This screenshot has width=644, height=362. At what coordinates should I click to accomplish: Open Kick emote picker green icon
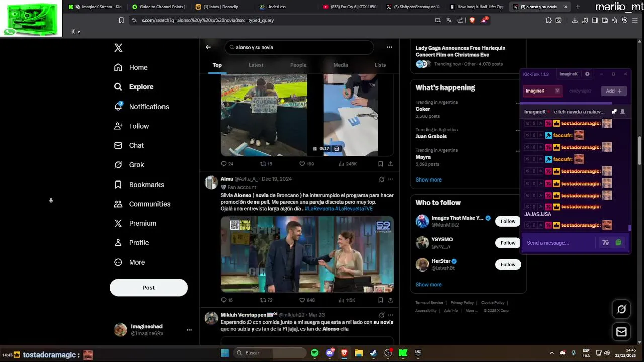click(x=618, y=243)
